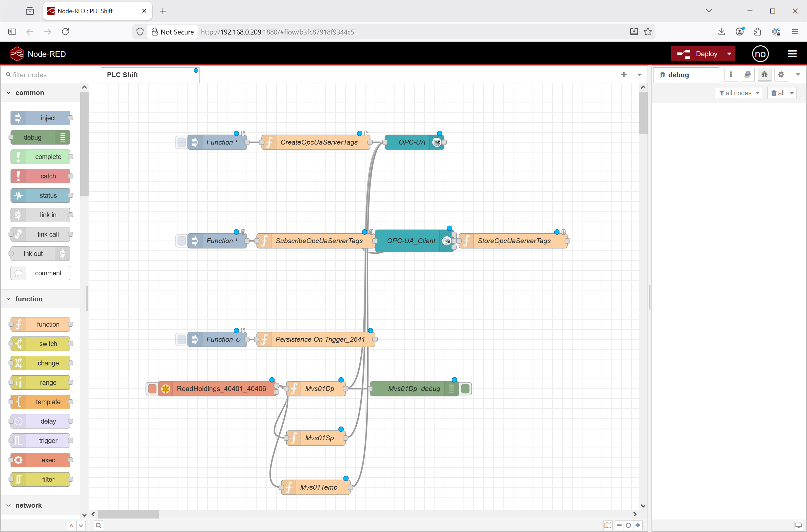Collapse the common palette category
807x532 pixels.
[x=9, y=93]
